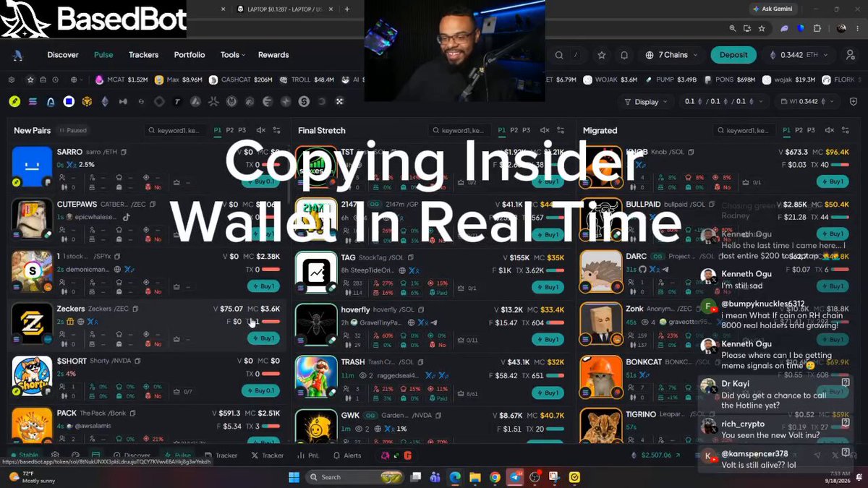The image size is (868, 488).
Task: Focus the Migrated keyword search field
Action: pos(745,131)
